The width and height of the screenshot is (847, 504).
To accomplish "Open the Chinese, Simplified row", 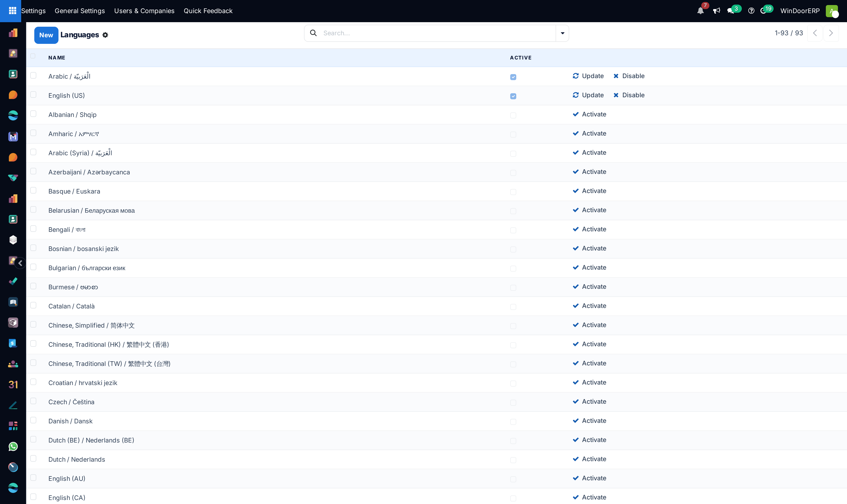I will point(436,325).
